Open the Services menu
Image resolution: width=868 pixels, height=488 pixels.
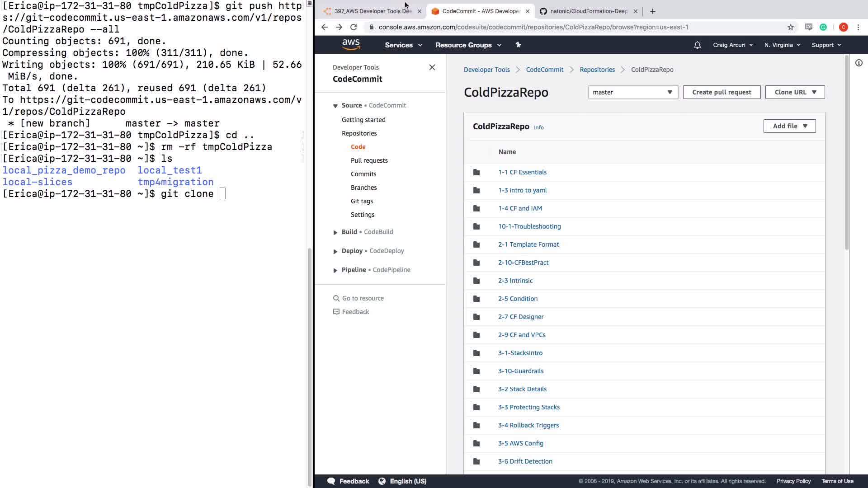pyautogui.click(x=403, y=45)
